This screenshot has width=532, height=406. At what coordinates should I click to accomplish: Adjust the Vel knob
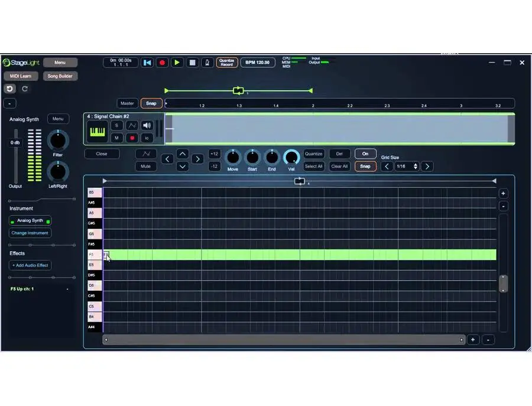tap(291, 158)
